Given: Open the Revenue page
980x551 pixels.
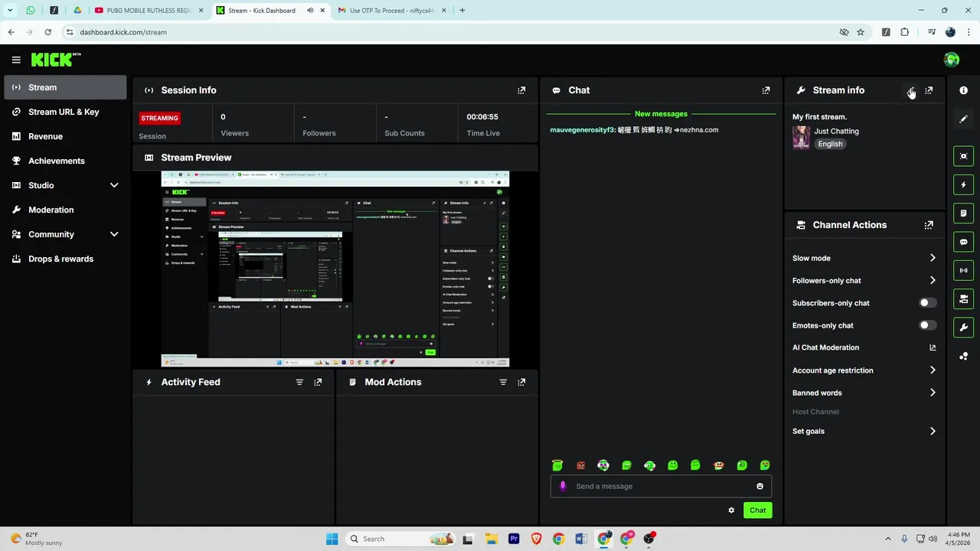Looking at the screenshot, I should [x=65, y=136].
